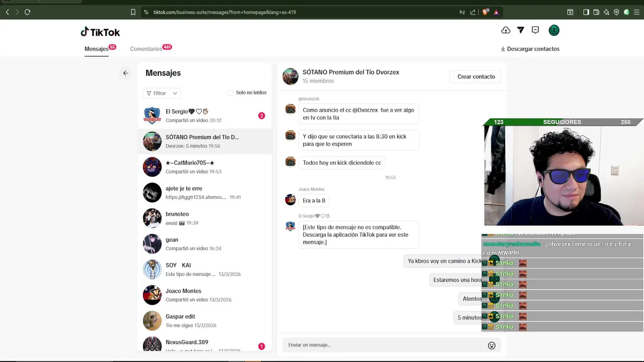Viewport: 644px width, 362px height.
Task: Open the SOY KAI conversation
Action: (205, 269)
